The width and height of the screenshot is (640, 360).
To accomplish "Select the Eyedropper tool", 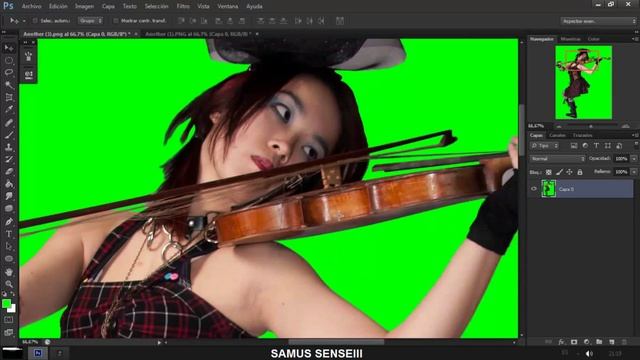I will click(x=9, y=109).
